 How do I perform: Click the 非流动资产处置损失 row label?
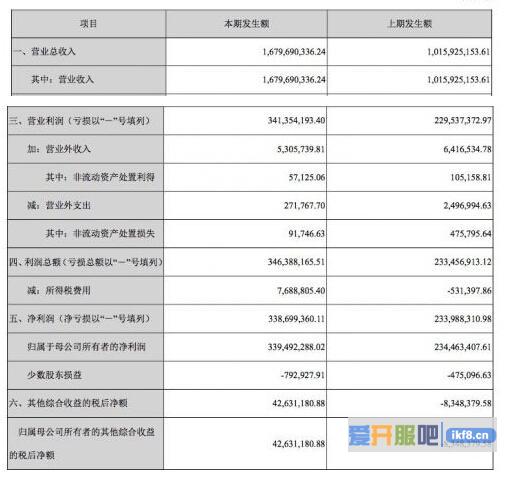pyautogui.click(x=100, y=233)
